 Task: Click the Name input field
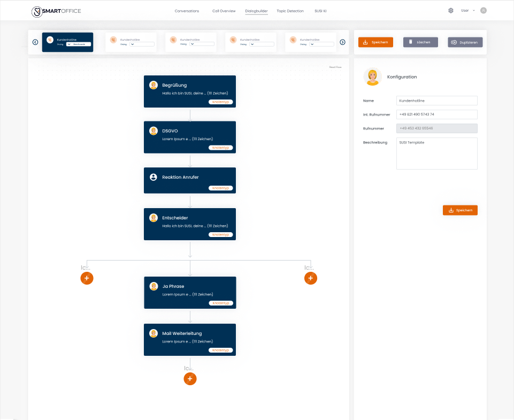[436, 101]
